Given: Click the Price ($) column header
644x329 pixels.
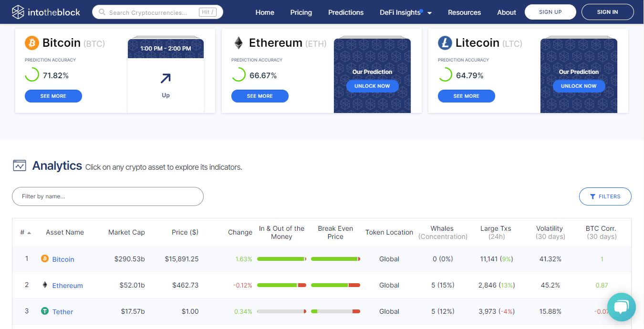Looking at the screenshot, I should [x=185, y=232].
